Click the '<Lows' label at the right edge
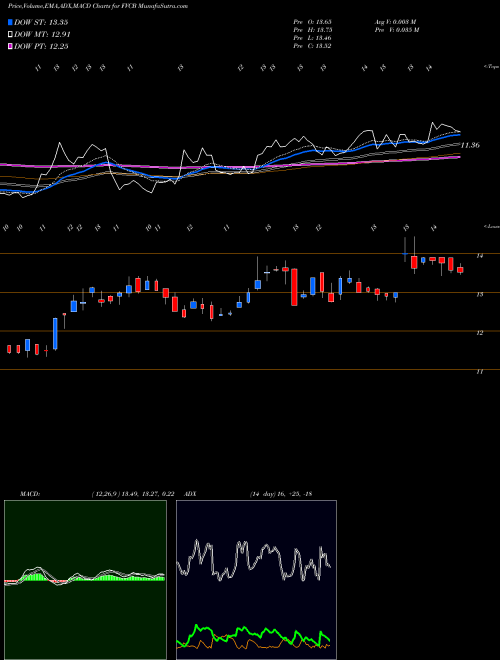 [x=492, y=226]
